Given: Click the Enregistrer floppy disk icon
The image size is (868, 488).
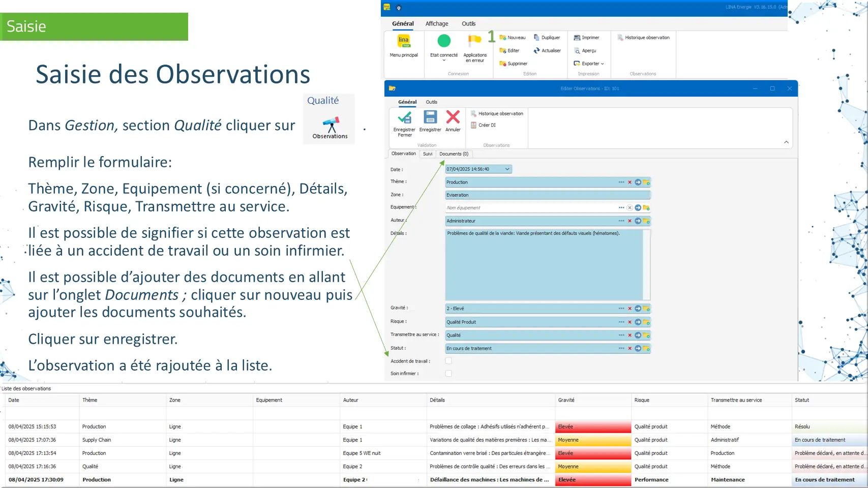Looking at the screenshot, I should (x=430, y=117).
